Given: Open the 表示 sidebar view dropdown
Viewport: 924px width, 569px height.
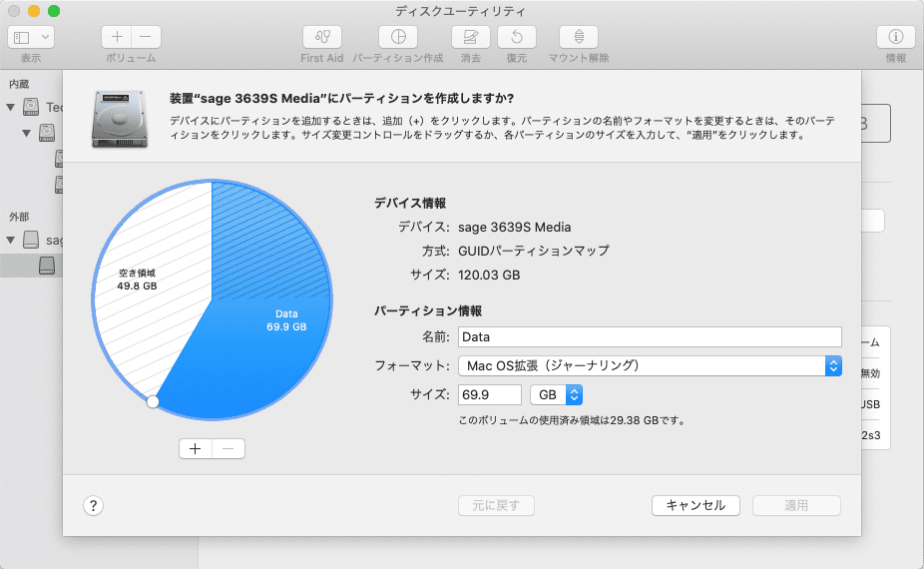Looking at the screenshot, I should tap(31, 37).
